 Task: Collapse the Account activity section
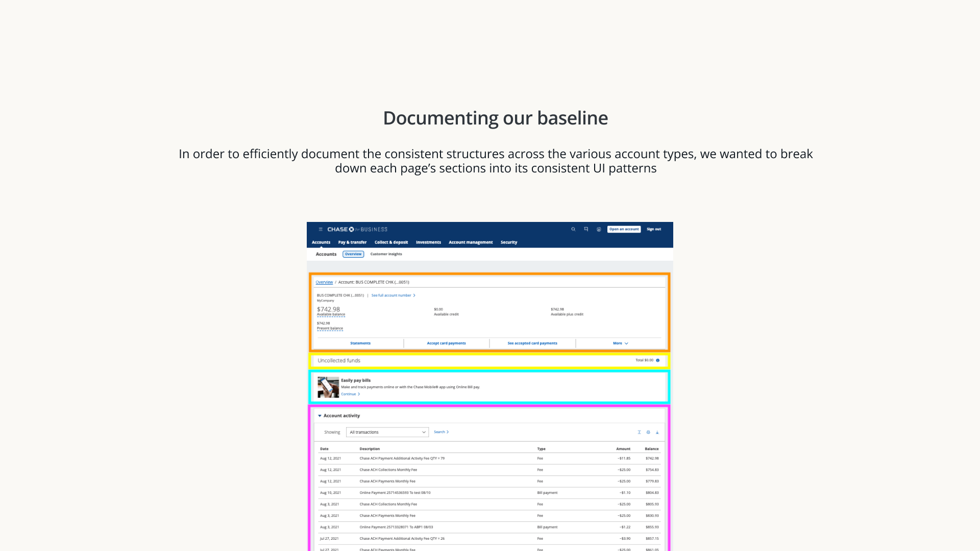click(x=320, y=416)
